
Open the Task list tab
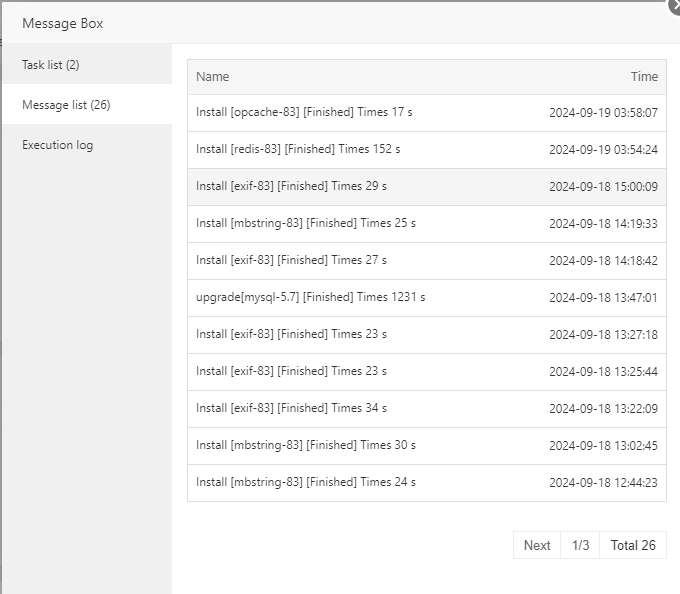(x=51, y=65)
